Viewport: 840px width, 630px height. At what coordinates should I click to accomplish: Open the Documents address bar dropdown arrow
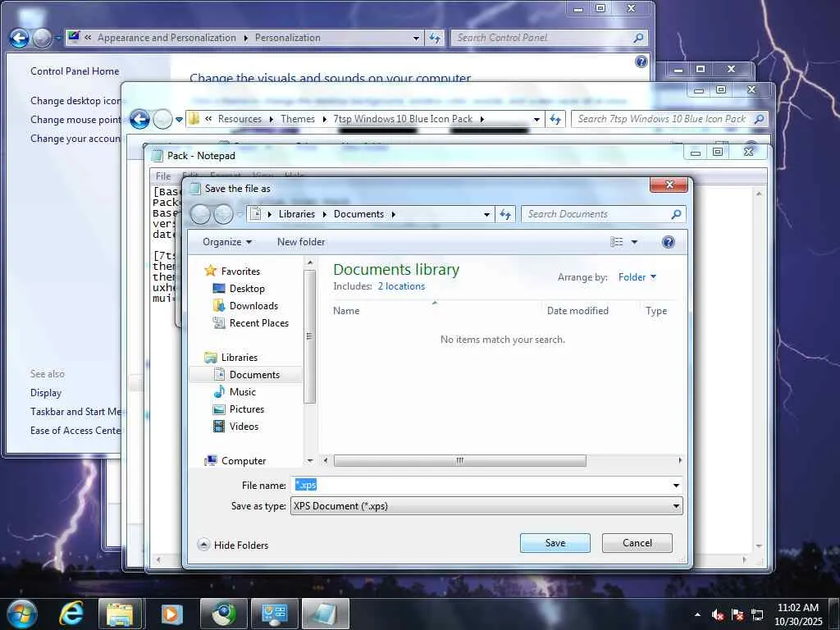click(486, 214)
